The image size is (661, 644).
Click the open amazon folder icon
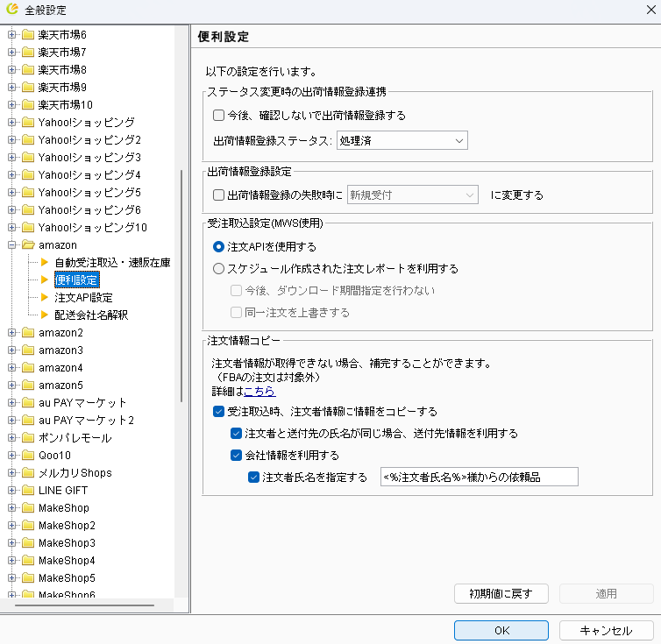click(x=28, y=244)
